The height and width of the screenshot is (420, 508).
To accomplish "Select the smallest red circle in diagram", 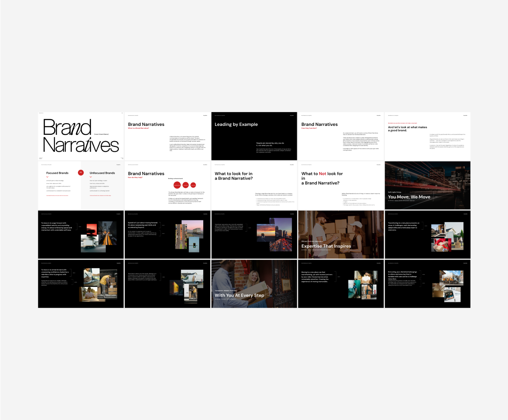I will click(x=193, y=185).
